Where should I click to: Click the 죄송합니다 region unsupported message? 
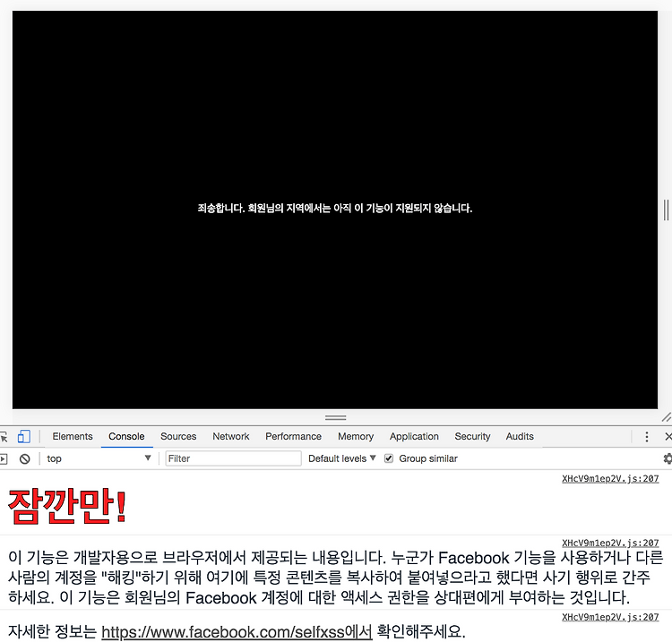click(335, 209)
